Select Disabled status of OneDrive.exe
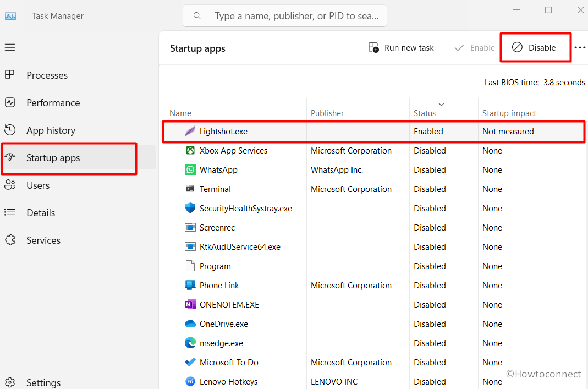The image size is (588, 389). click(430, 324)
